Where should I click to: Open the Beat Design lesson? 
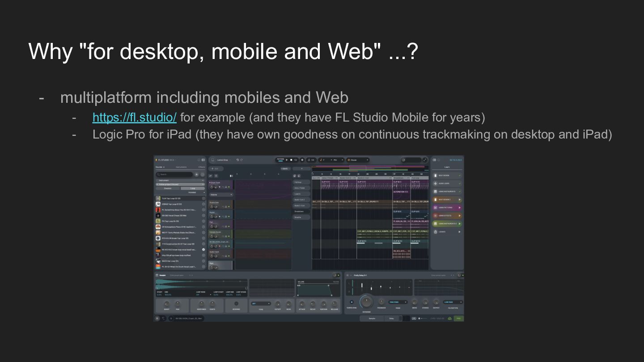point(447,176)
